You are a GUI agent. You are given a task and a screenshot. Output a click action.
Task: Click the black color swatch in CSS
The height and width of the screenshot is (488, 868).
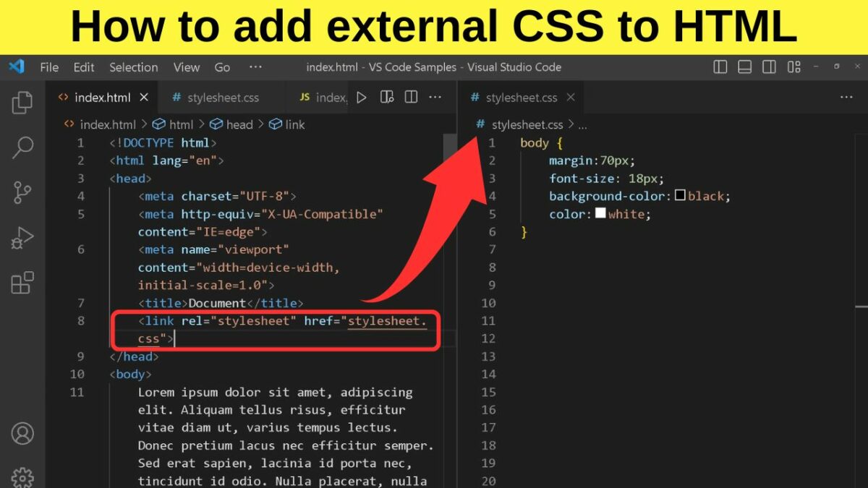680,196
